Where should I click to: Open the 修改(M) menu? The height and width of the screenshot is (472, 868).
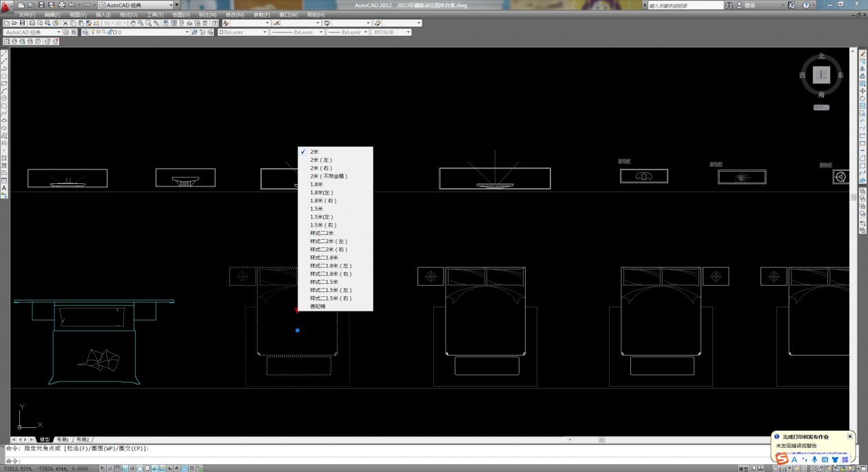pyautogui.click(x=235, y=14)
